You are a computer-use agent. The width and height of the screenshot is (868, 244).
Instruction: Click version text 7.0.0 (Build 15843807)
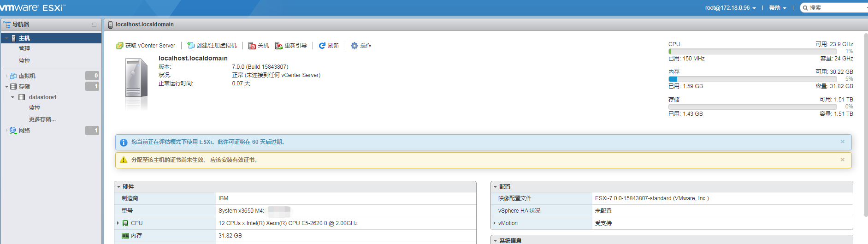coord(260,67)
